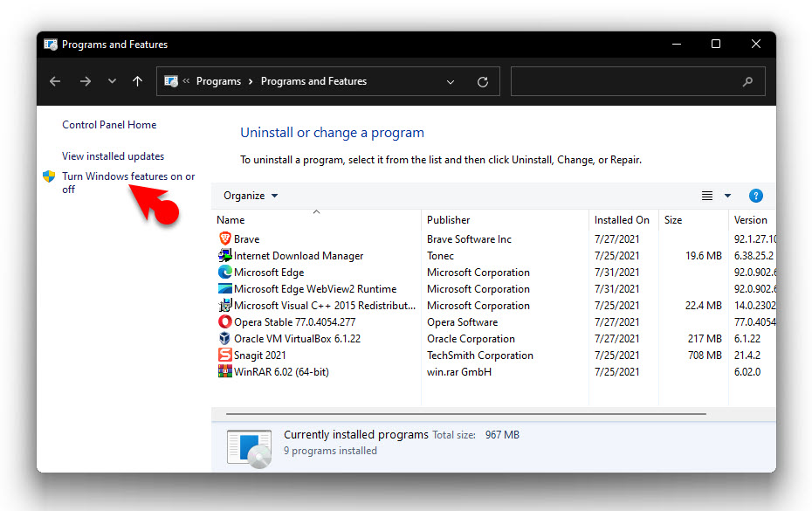Open help via blue question mark icon
The width and height of the screenshot is (812, 511).
[755, 196]
